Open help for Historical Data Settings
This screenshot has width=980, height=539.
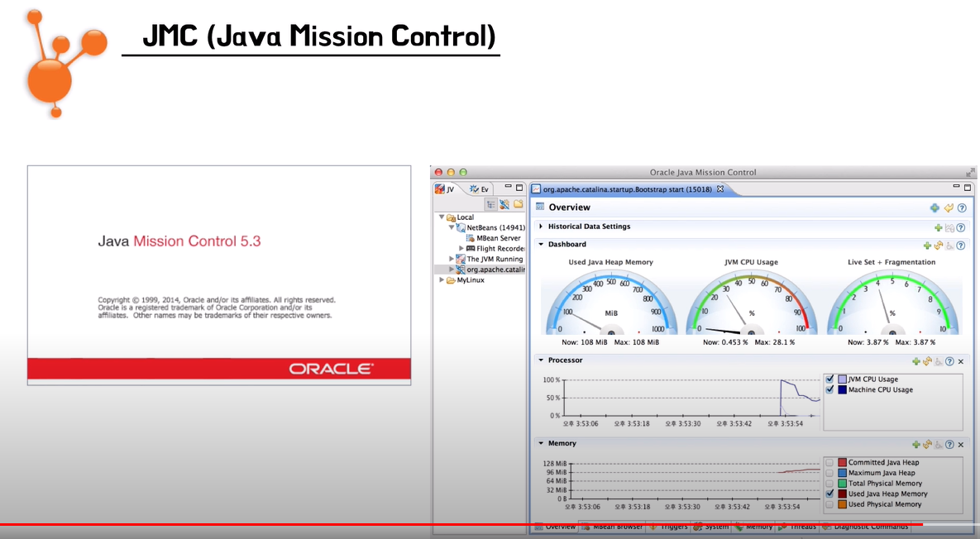pyautogui.click(x=961, y=228)
